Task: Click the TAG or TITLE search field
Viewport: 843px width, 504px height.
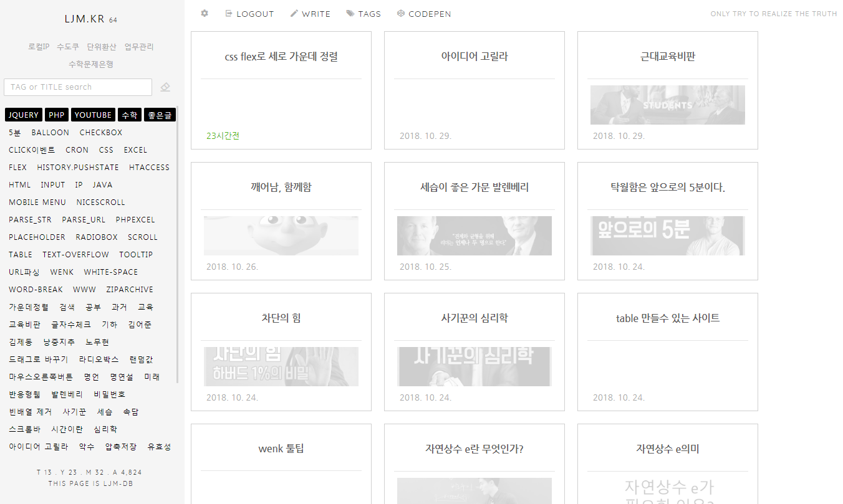Action: (78, 87)
